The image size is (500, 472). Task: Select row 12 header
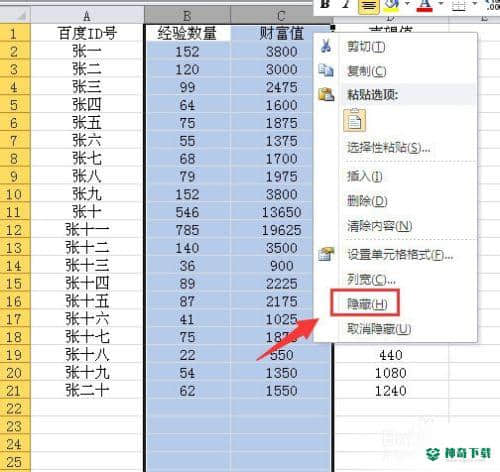coord(15,230)
